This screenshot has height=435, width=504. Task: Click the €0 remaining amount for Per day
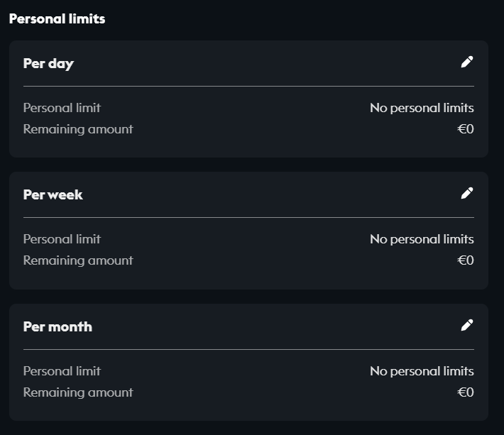(466, 129)
